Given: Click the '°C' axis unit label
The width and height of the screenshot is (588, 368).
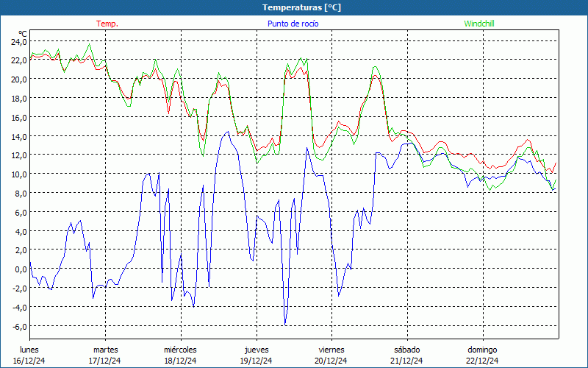Looking at the screenshot, I should tap(23, 34).
